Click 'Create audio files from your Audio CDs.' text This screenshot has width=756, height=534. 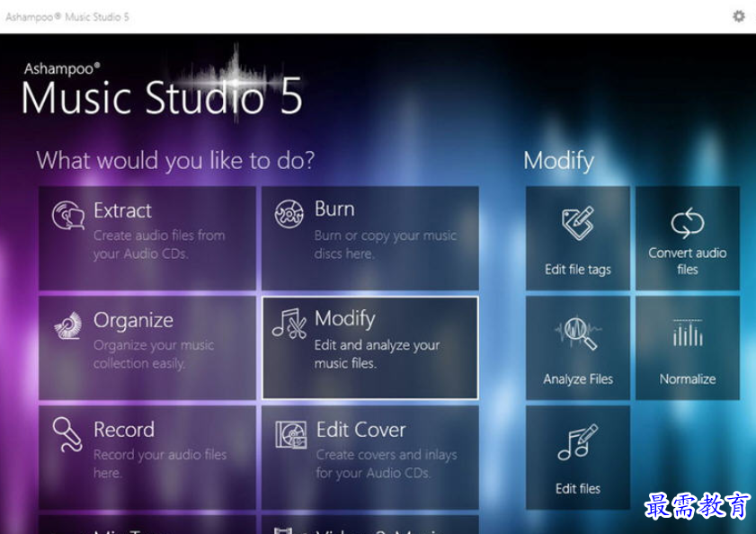[159, 245]
